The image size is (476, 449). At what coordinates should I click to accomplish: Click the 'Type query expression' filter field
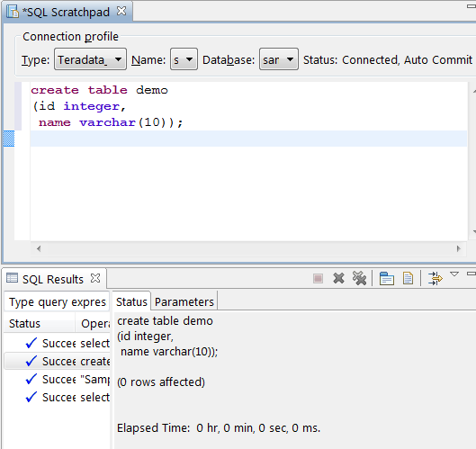pyautogui.click(x=57, y=301)
